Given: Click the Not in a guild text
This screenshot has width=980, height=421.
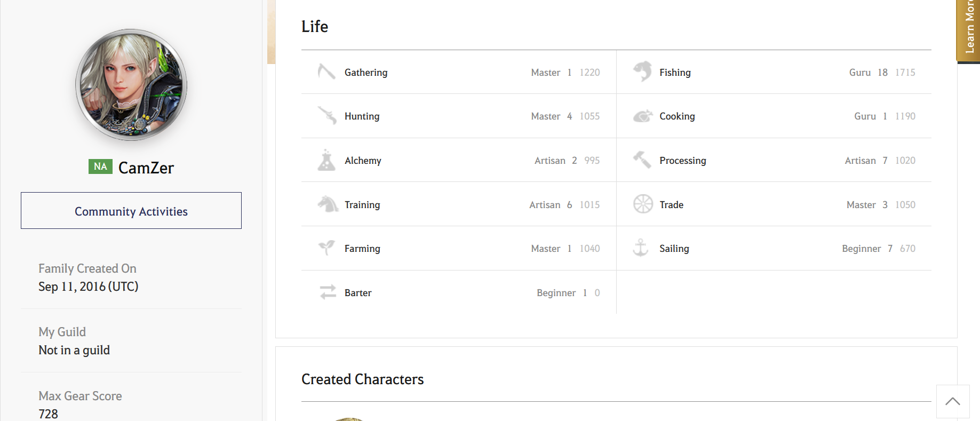Looking at the screenshot, I should click(x=74, y=350).
